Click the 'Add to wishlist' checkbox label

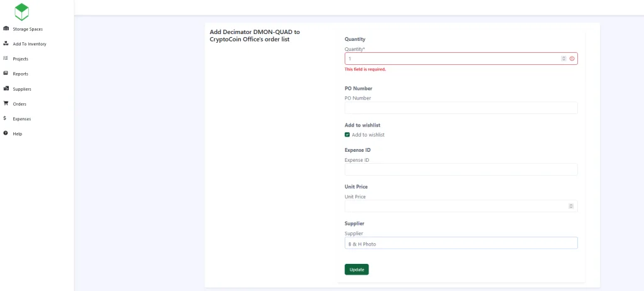(368, 135)
